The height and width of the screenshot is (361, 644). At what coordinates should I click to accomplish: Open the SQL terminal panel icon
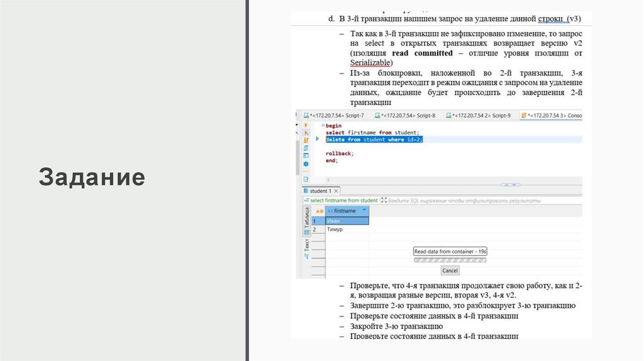click(306, 155)
